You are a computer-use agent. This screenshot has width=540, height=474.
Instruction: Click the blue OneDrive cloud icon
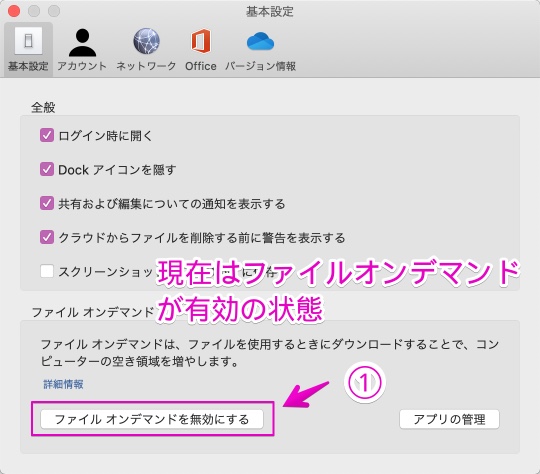260,41
